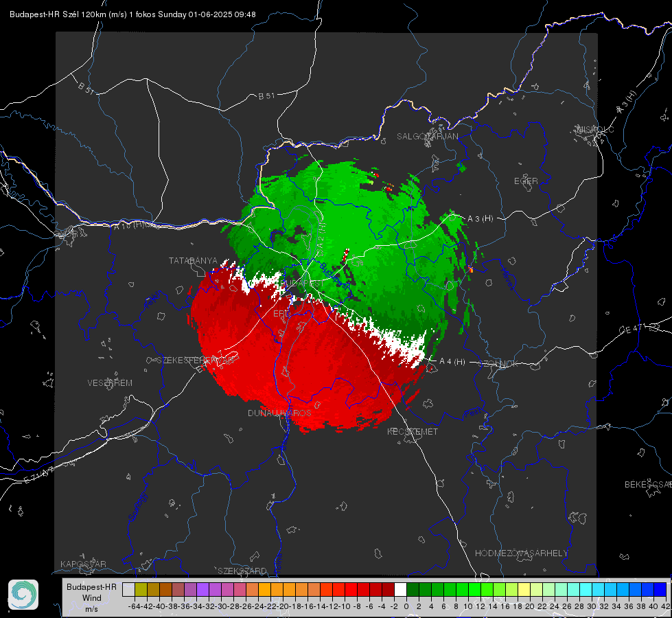Click the SALGÓTARJÁN city label
The width and height of the screenshot is (672, 618).
(427, 137)
